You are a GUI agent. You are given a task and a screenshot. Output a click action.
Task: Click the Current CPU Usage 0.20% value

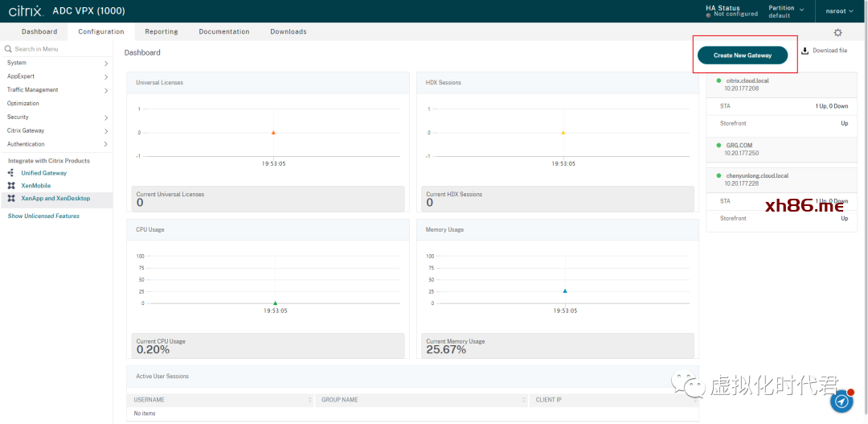pyautogui.click(x=153, y=350)
